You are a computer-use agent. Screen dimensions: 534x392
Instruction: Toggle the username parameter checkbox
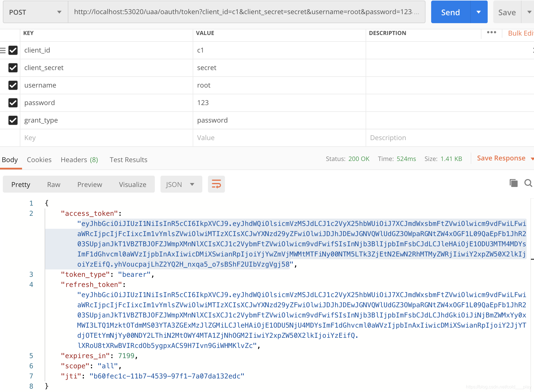pos(13,85)
